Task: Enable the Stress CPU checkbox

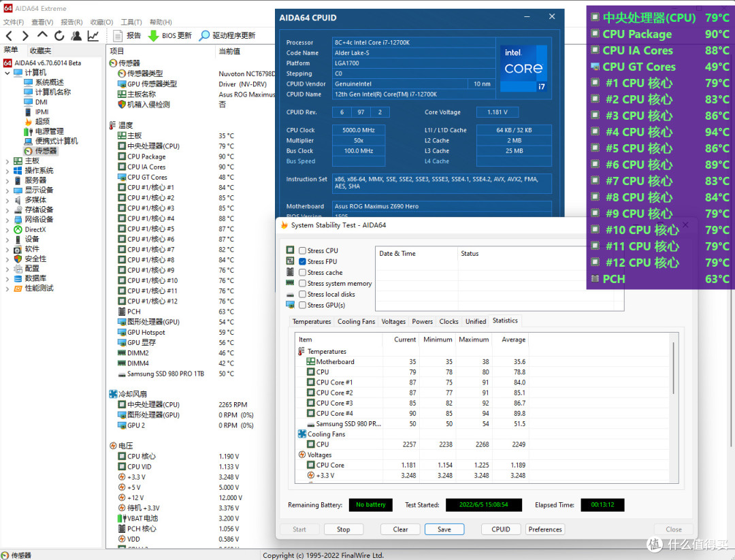Action: [303, 250]
